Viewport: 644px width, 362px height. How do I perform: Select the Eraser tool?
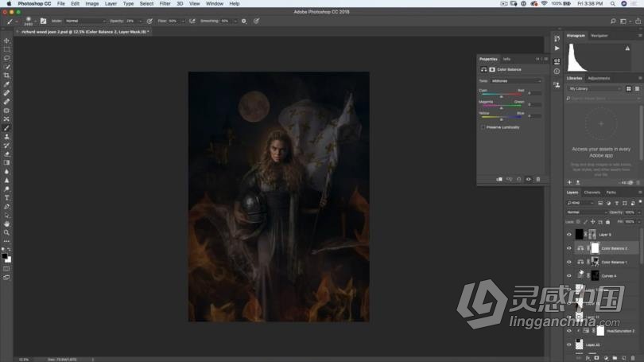tap(6, 154)
